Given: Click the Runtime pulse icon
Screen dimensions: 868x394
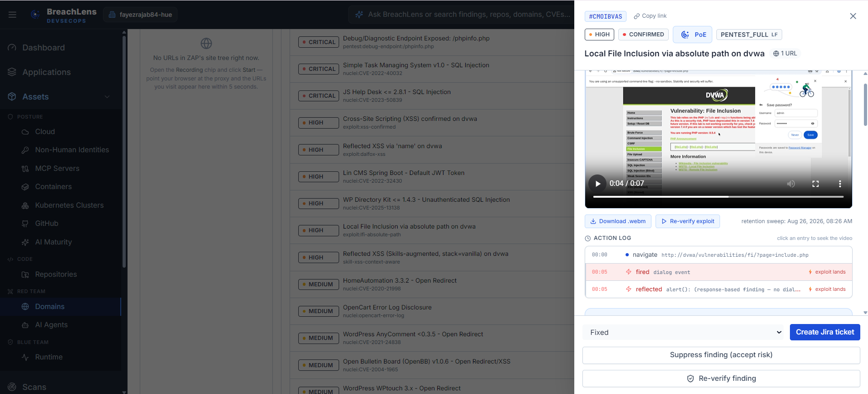Looking at the screenshot, I should coord(25,357).
